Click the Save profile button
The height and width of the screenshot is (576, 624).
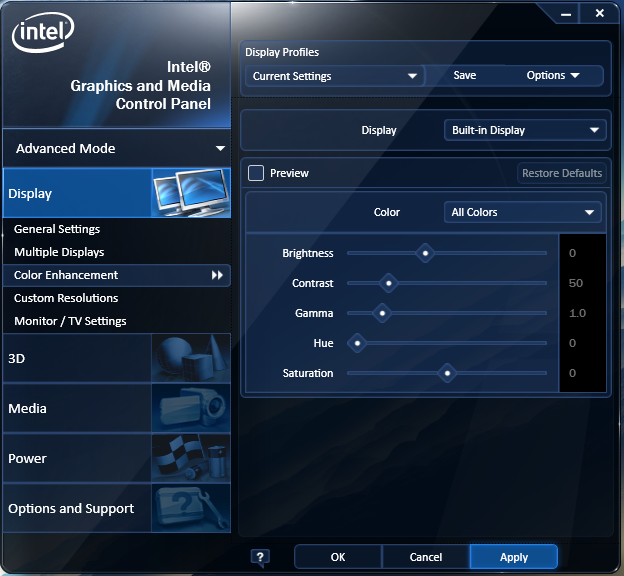click(x=465, y=75)
